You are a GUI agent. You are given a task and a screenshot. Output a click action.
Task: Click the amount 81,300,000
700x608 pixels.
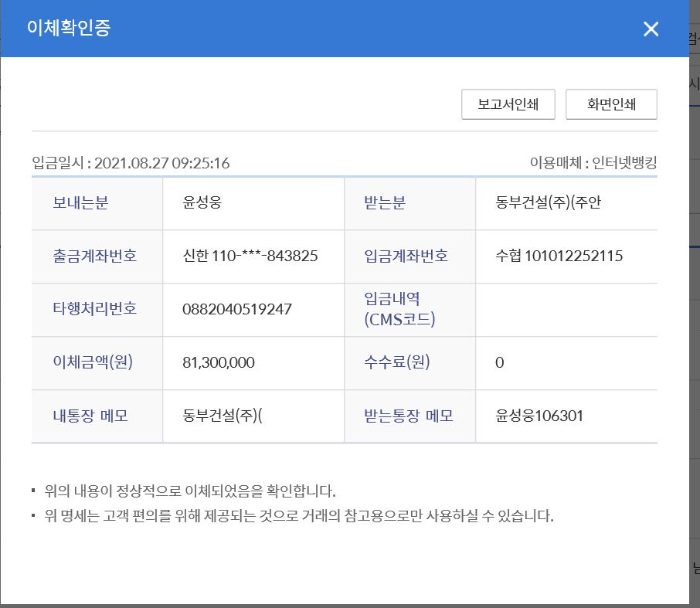click(x=219, y=362)
